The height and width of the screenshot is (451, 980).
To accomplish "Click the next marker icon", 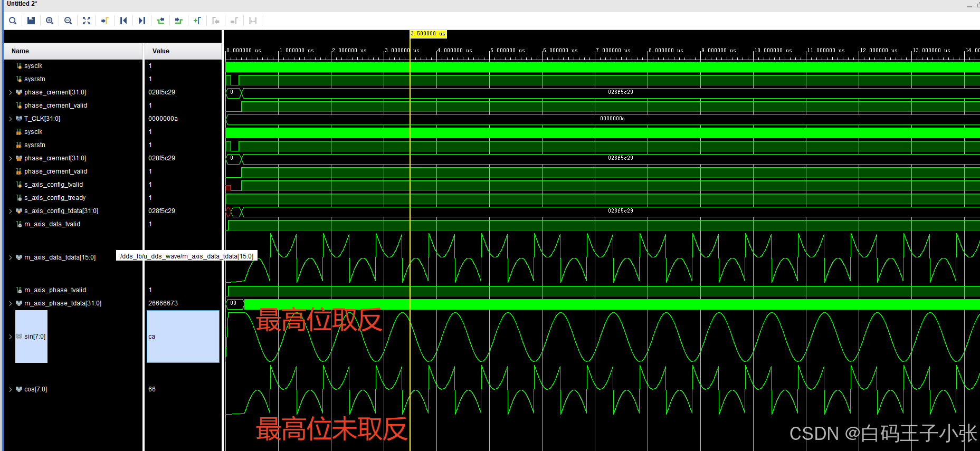I will [234, 21].
